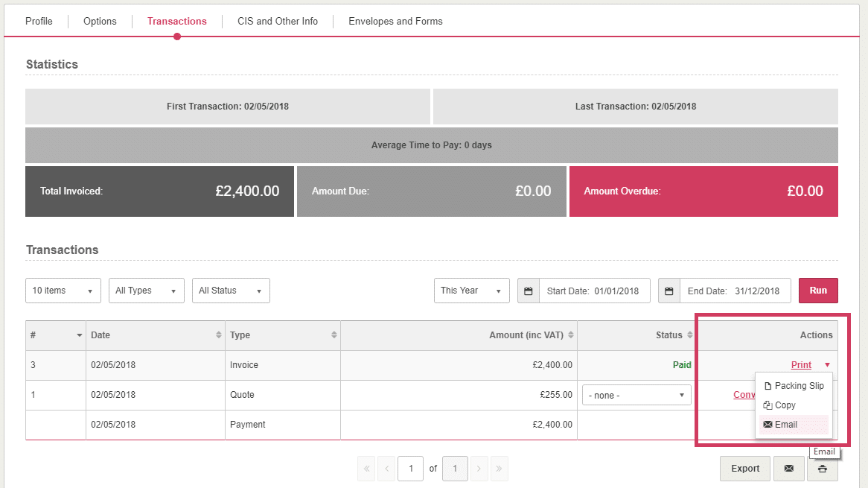Screen dimensions: 868x488
Task: Click the End Date calendar icon
Action: click(x=669, y=291)
